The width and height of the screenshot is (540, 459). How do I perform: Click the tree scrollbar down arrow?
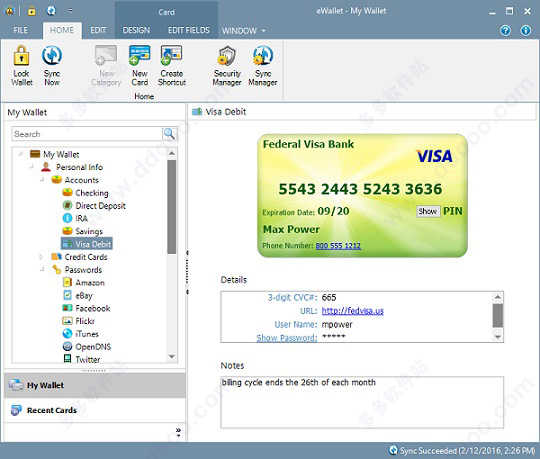click(x=172, y=357)
